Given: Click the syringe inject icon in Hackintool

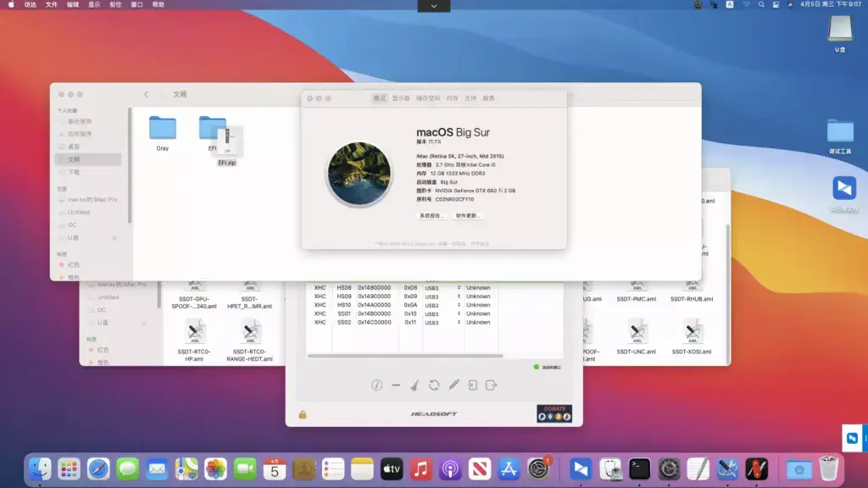Looking at the screenshot, I should [453, 385].
